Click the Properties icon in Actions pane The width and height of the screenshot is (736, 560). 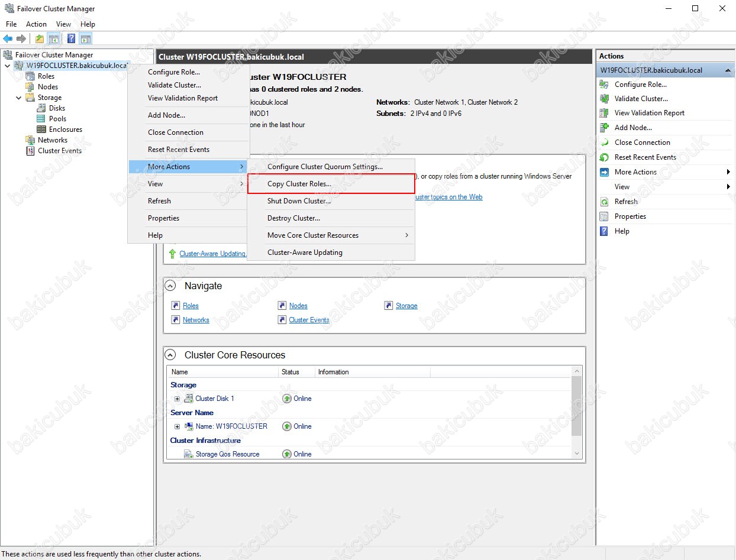(604, 216)
